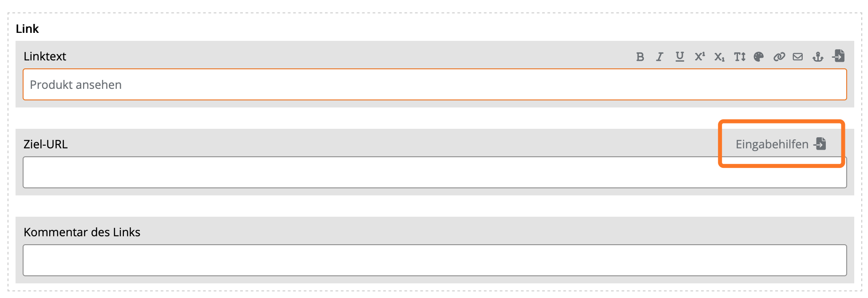Screen dimensions: 868x298
Task: Toggle italic formatting for Linktext
Action: 660,57
